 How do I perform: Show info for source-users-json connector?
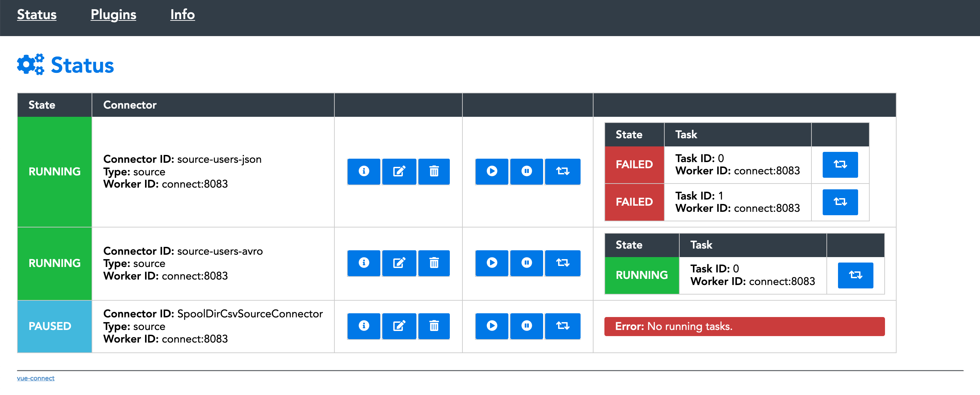(x=364, y=171)
